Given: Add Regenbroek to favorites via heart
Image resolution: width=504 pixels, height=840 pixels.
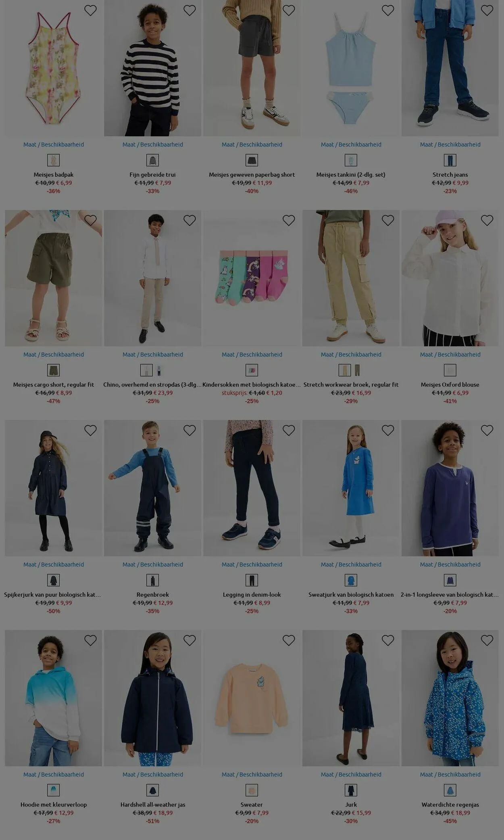Looking at the screenshot, I should [190, 430].
